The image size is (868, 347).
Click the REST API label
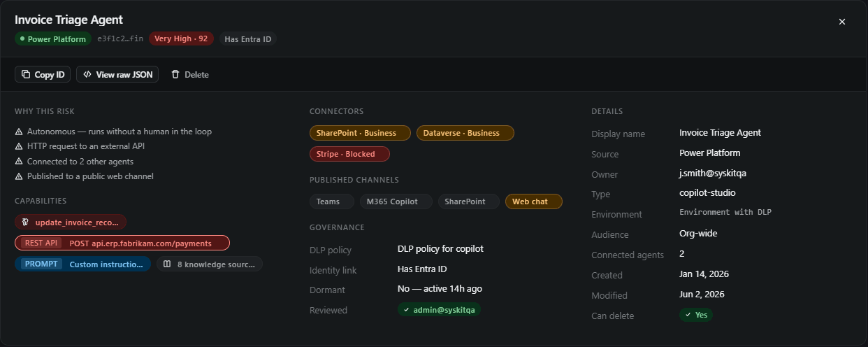pyautogui.click(x=41, y=243)
